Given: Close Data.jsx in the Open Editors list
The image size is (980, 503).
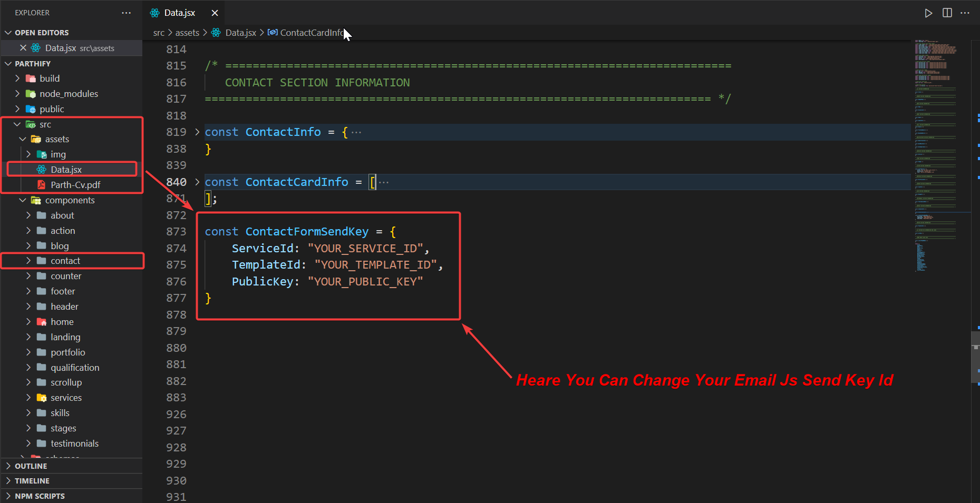Looking at the screenshot, I should 23,48.
